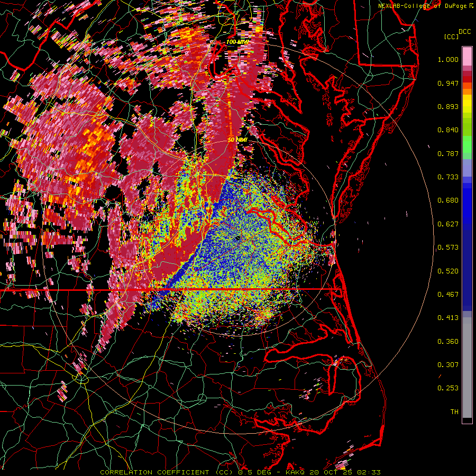Click the 0.627 scale value
This screenshot has height=476, width=476.
tap(448, 224)
